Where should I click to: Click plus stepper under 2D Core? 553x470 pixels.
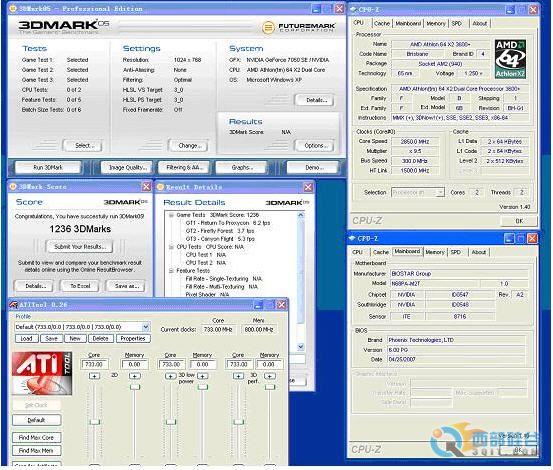pyautogui.click(x=95, y=376)
